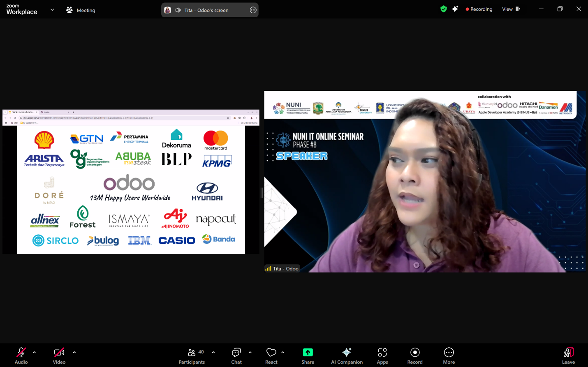
Task: Click the Meeting tab at top
Action: tap(81, 10)
